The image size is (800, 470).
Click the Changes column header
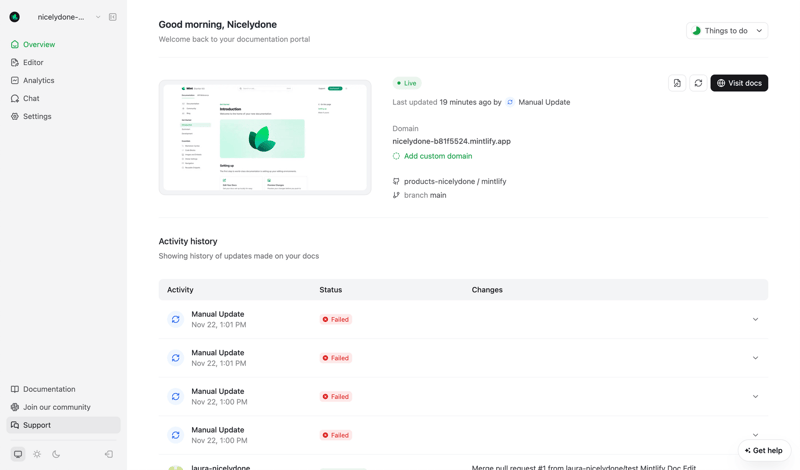pos(487,289)
